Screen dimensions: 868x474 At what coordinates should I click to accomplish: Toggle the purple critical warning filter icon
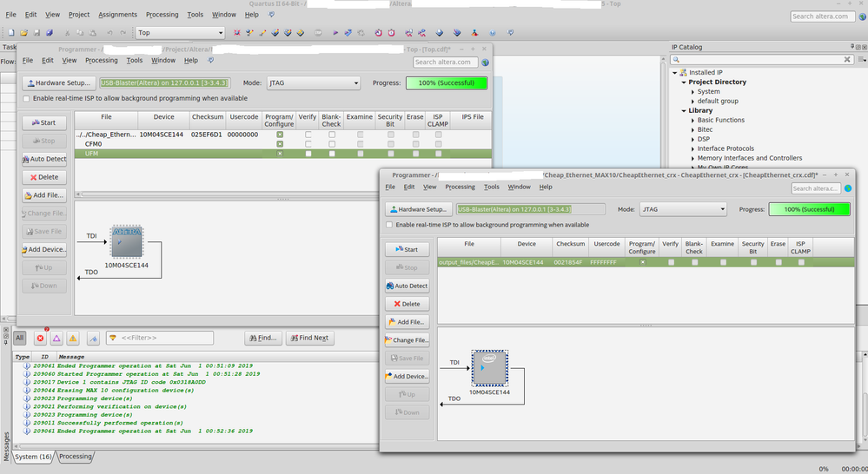pos(56,338)
